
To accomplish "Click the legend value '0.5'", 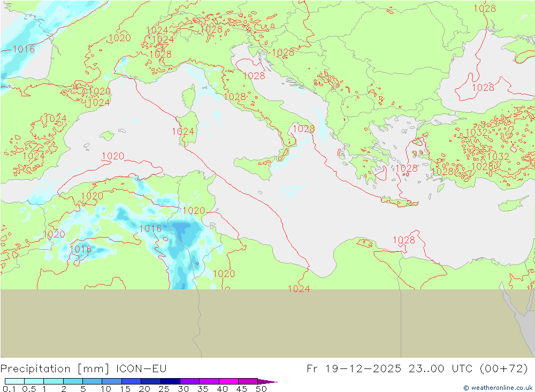I will point(29,389).
